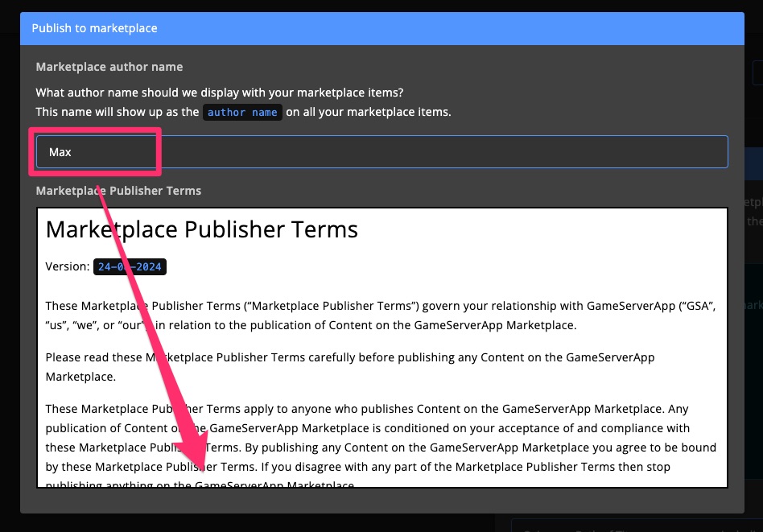The height and width of the screenshot is (532, 763).
Task: Click the pink-highlighted author name box
Action: pos(97,151)
